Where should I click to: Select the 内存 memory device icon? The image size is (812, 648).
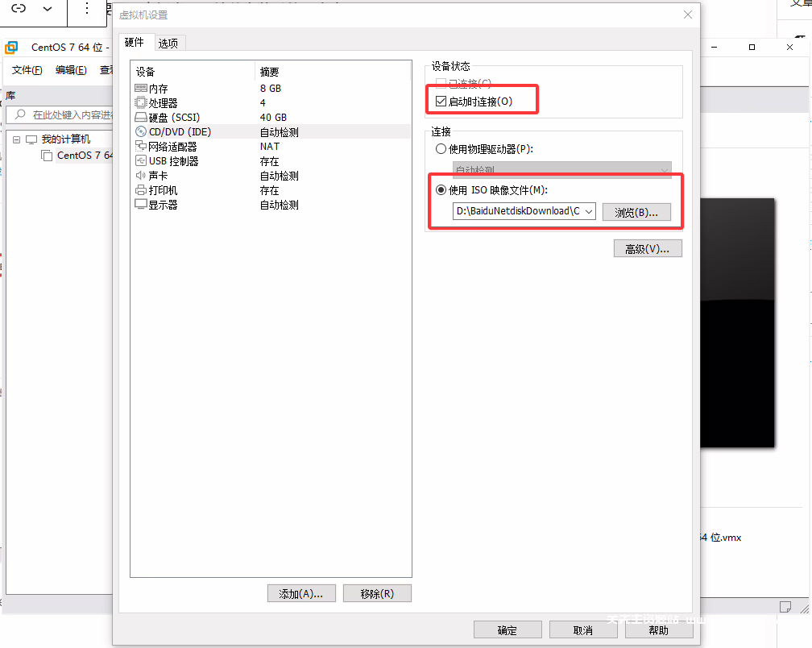point(141,88)
